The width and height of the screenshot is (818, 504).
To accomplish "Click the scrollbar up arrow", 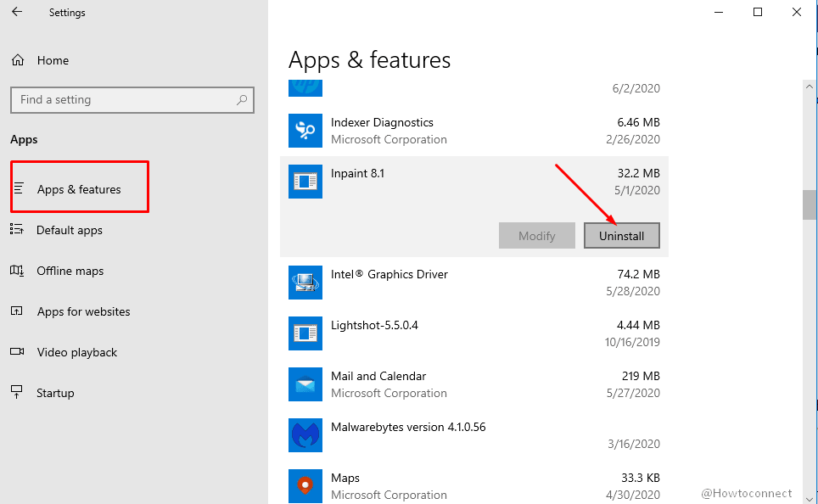I will coord(810,87).
